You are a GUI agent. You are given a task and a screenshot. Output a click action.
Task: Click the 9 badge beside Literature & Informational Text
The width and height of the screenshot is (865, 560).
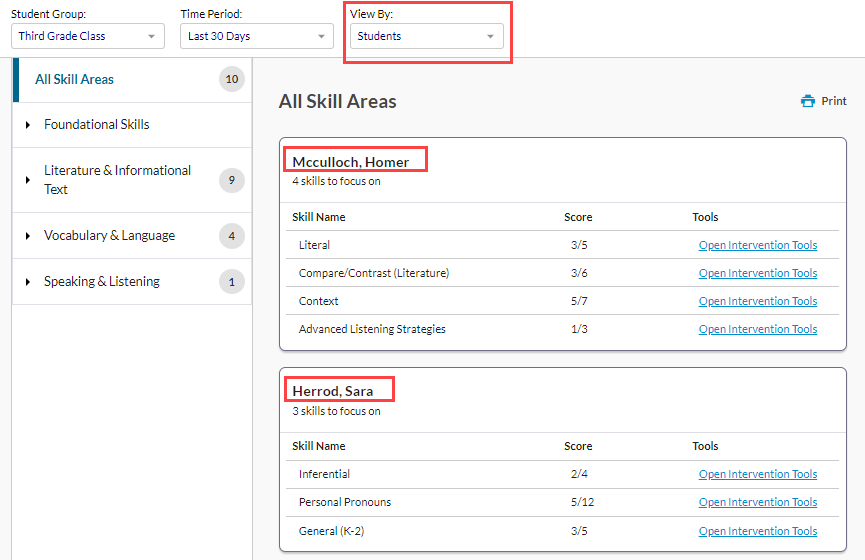tap(232, 180)
